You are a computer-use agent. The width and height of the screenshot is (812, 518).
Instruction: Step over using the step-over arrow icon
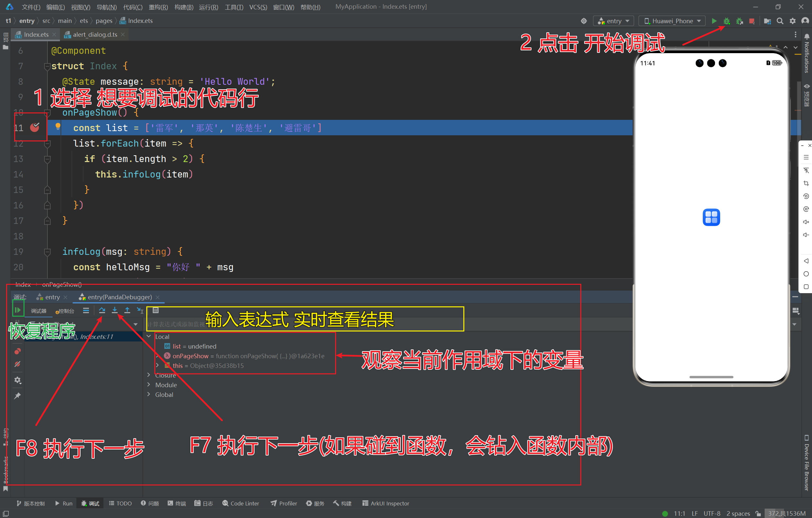click(x=102, y=311)
